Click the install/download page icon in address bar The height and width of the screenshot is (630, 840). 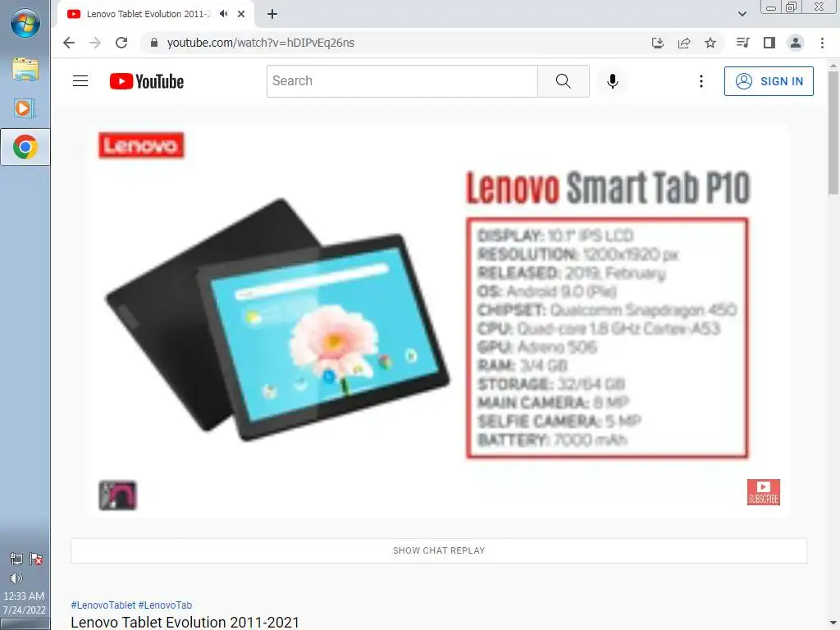click(x=658, y=43)
